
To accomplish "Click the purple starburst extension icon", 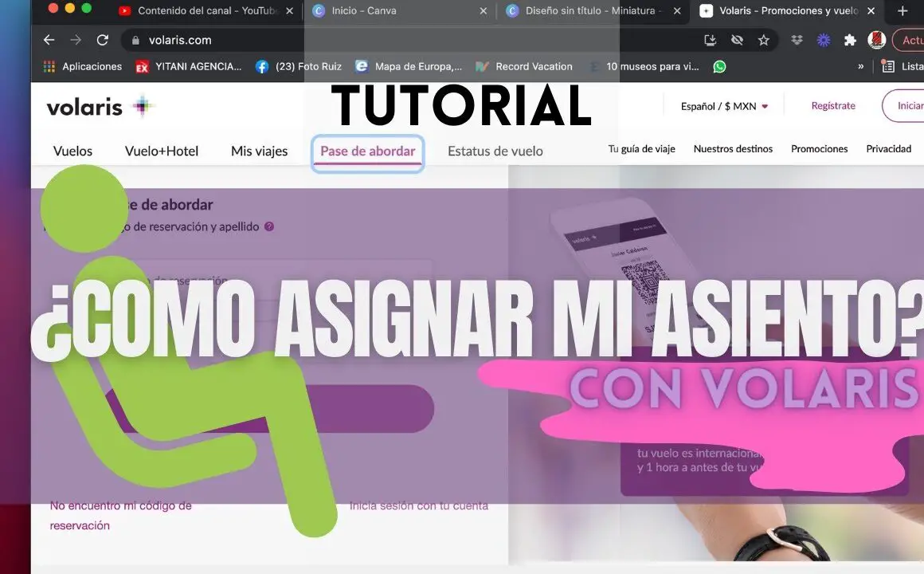I will coord(823,40).
